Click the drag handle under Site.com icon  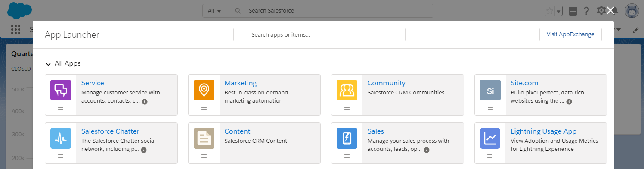coord(490,108)
